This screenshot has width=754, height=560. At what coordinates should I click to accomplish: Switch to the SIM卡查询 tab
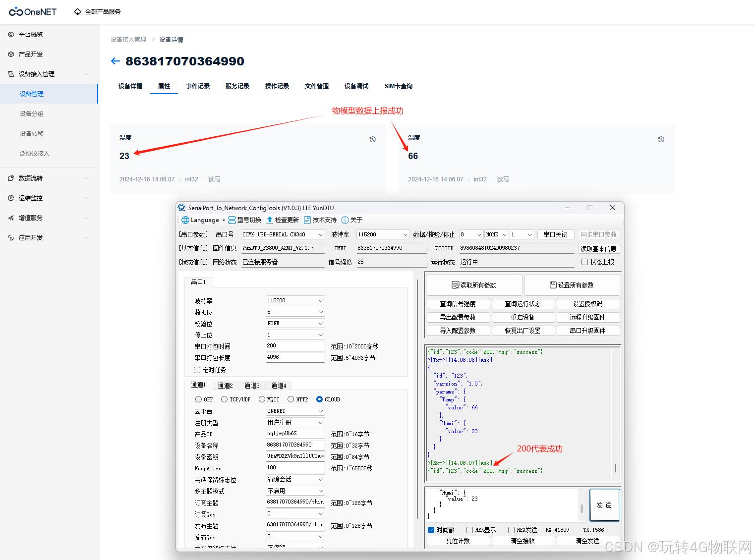(399, 86)
